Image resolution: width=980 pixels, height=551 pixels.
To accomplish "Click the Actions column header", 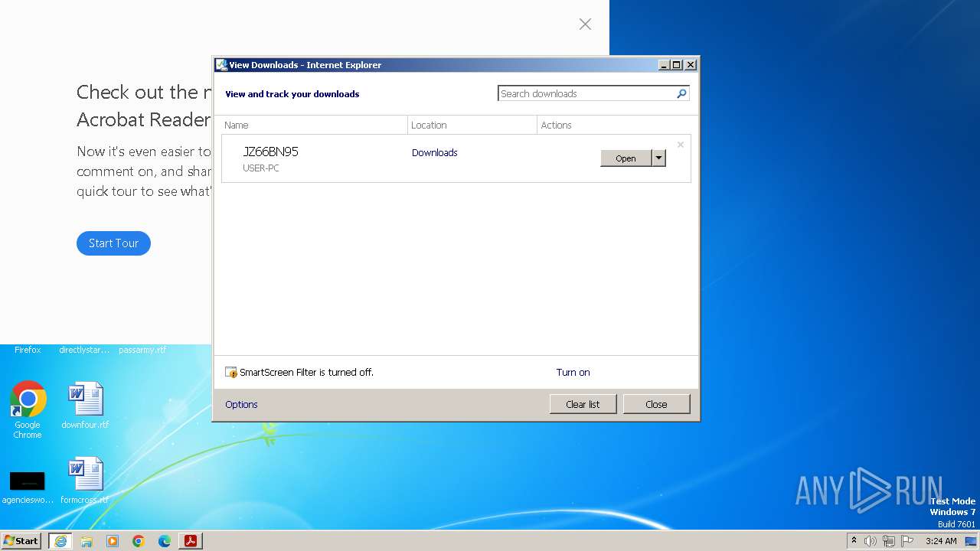I will 616,125.
